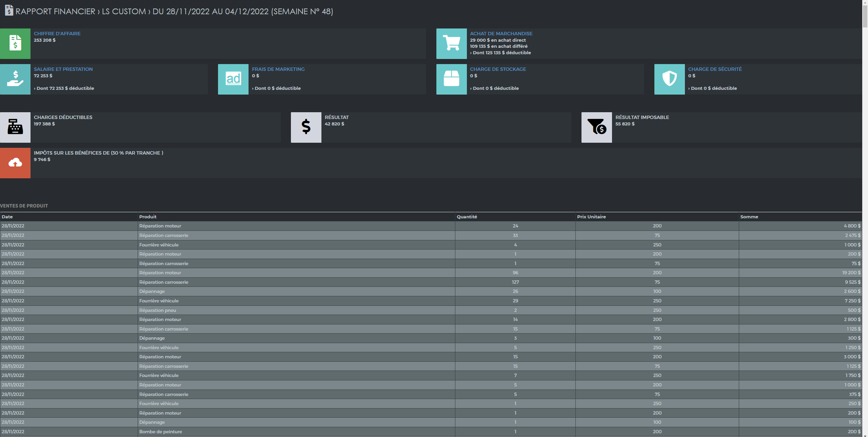Click the Achat de marchandise shopping cart icon

click(x=451, y=44)
